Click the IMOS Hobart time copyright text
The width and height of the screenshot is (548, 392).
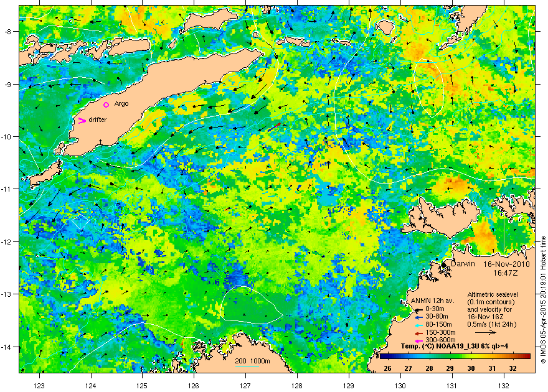543,300
